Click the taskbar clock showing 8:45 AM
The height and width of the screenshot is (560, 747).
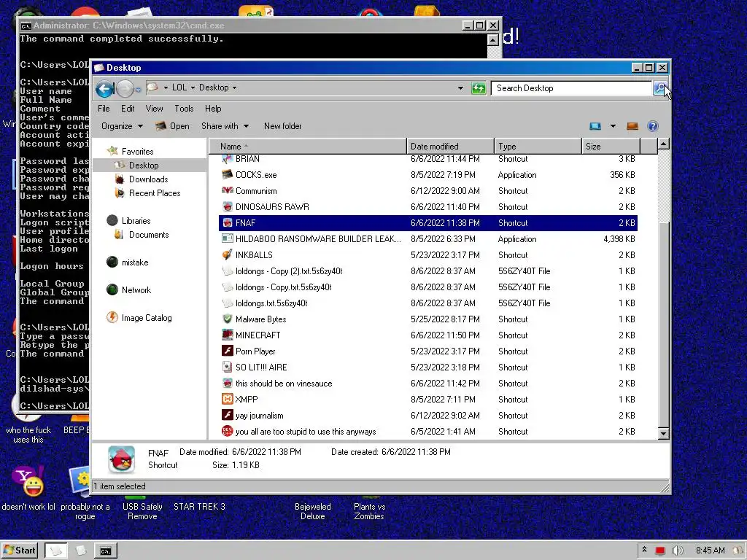coord(710,551)
